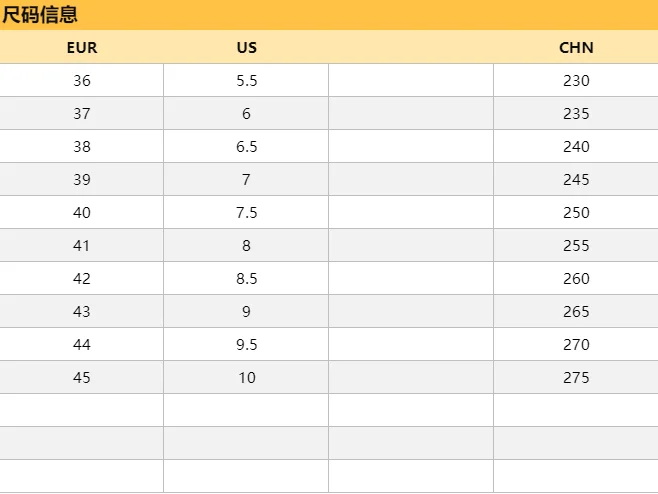Click the EUR size 42 cell

[x=82, y=279]
